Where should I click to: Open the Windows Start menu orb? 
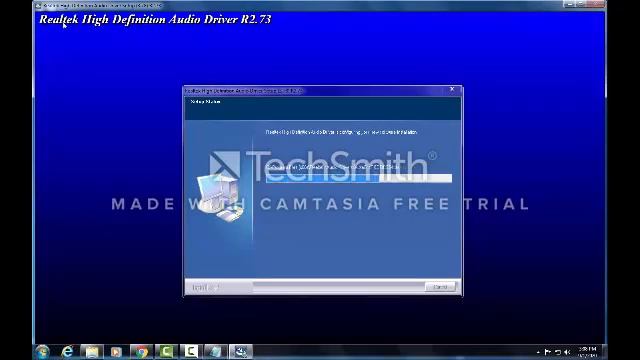42,352
